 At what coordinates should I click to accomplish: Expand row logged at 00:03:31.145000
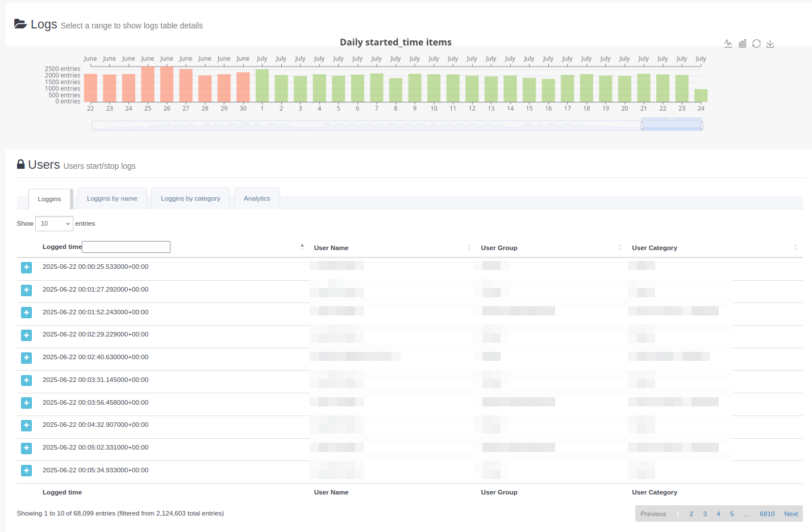point(26,380)
